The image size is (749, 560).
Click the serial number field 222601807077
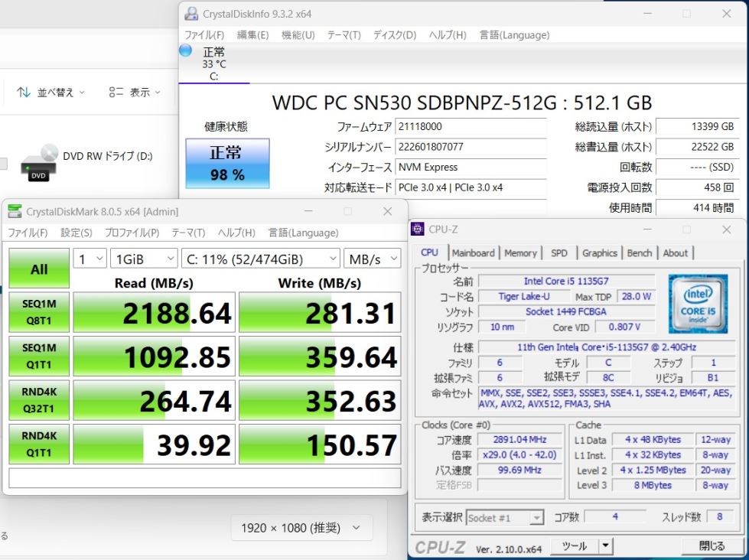(471, 147)
